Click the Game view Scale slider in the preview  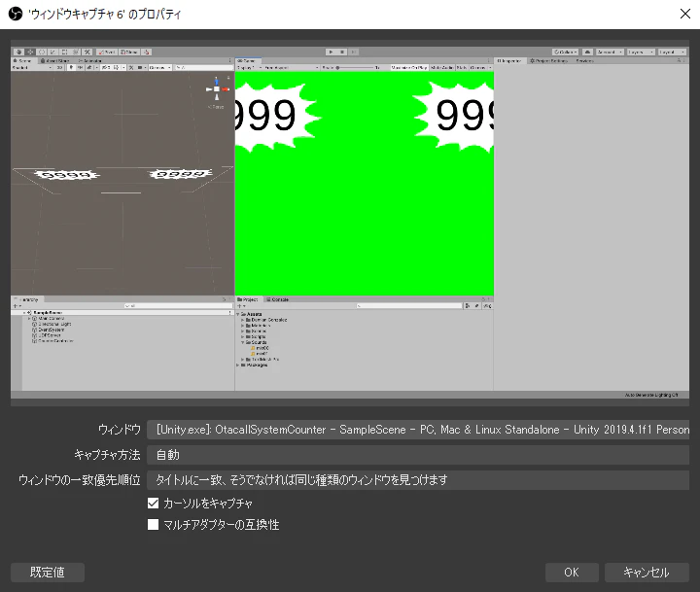click(354, 67)
